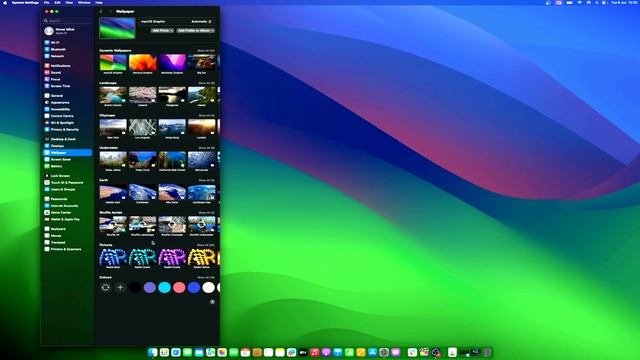Select Battery in the sidebar

click(x=67, y=166)
